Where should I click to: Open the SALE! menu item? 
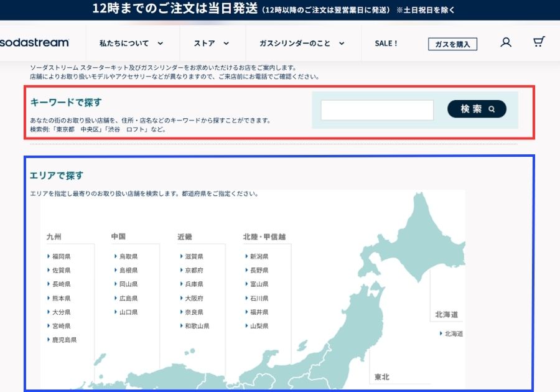coord(386,44)
